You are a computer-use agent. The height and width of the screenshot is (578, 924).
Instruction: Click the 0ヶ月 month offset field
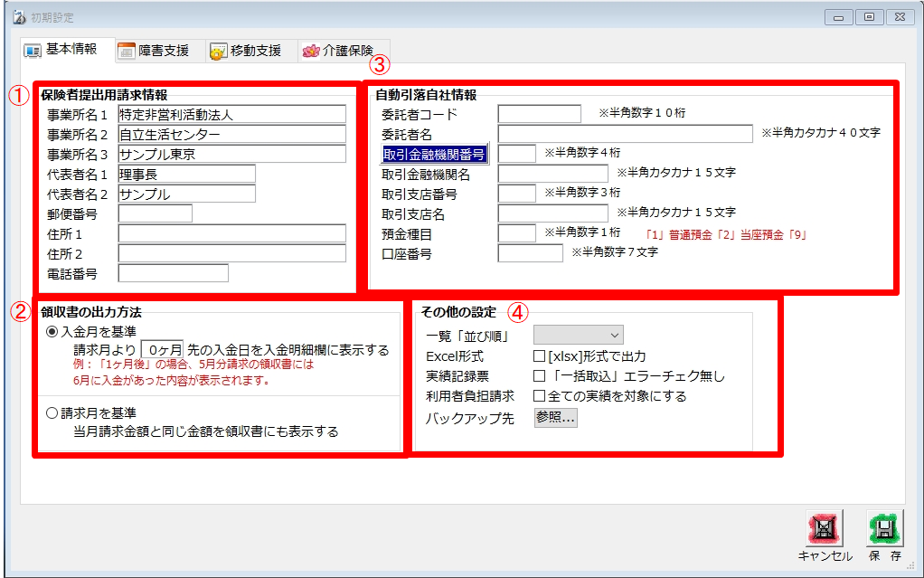point(164,349)
